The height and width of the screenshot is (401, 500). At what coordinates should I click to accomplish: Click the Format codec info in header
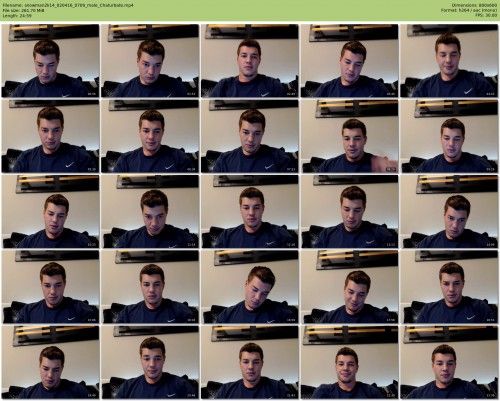click(x=469, y=10)
